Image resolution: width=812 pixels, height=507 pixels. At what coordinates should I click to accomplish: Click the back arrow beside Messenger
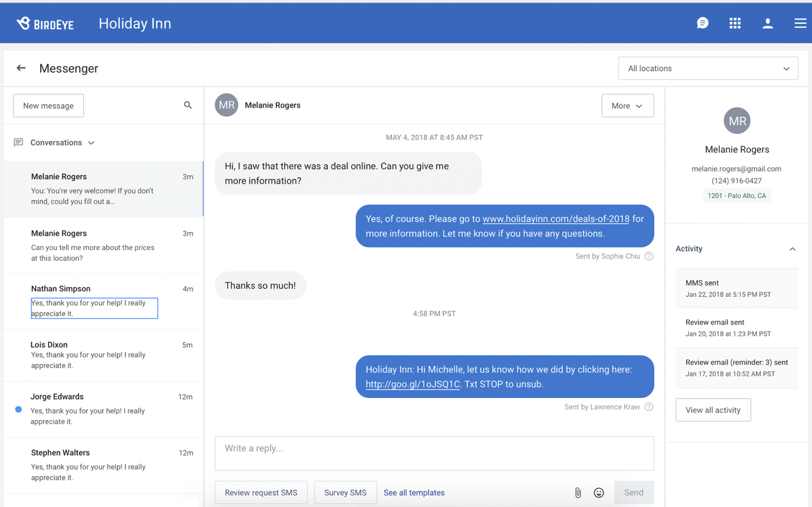click(21, 68)
